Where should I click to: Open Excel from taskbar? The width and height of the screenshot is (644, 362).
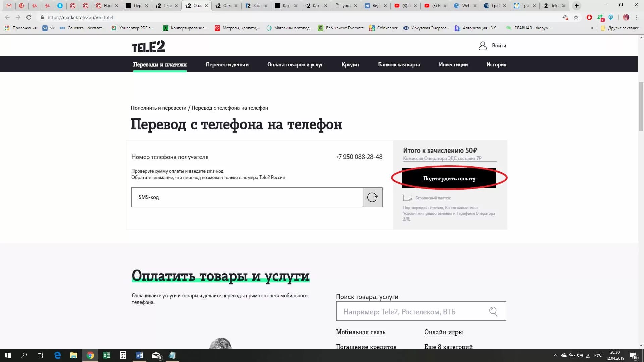(107, 355)
